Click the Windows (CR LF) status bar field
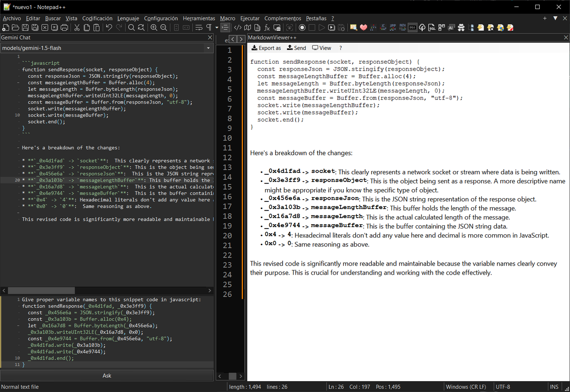Screen dimensions: 570x392 466,387
